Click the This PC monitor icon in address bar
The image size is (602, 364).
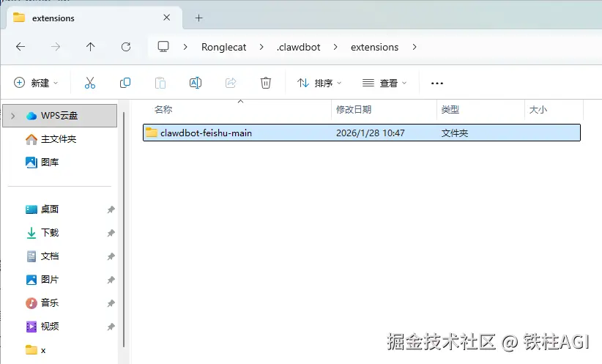[x=163, y=47]
